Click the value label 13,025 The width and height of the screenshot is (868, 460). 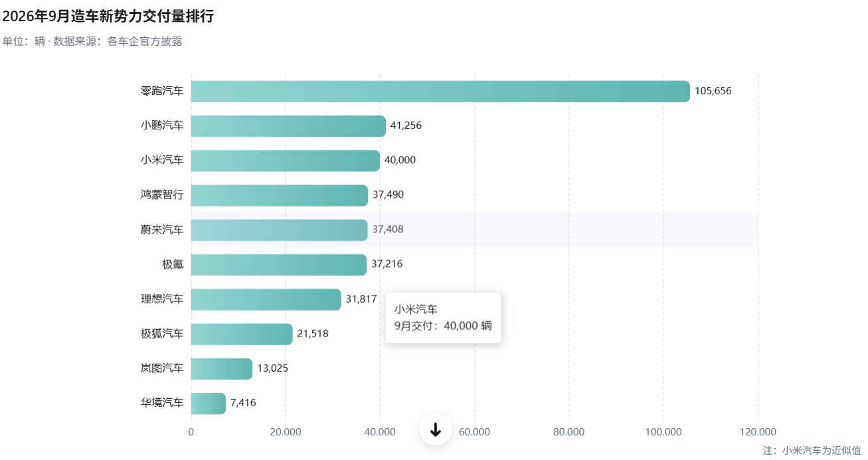pos(272,368)
